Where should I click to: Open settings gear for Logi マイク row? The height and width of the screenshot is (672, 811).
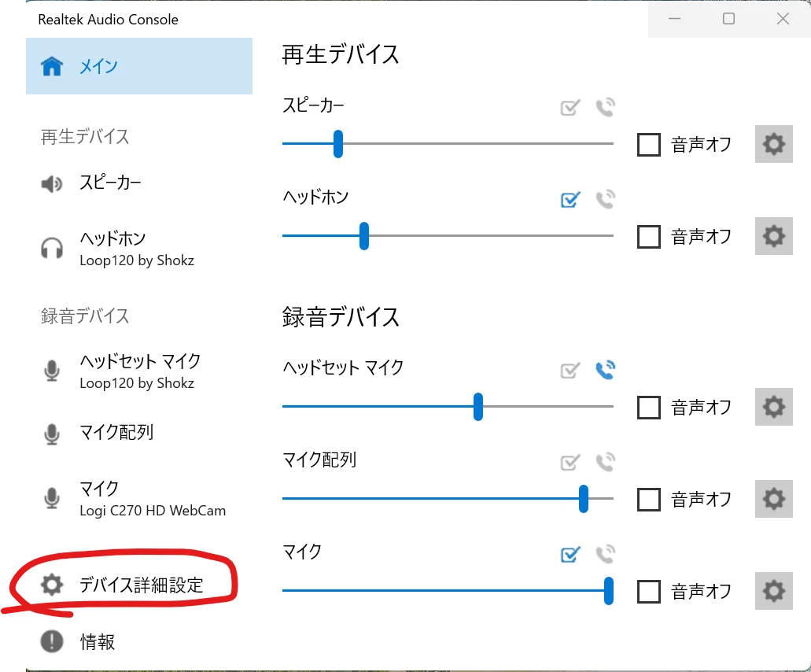[x=773, y=591]
